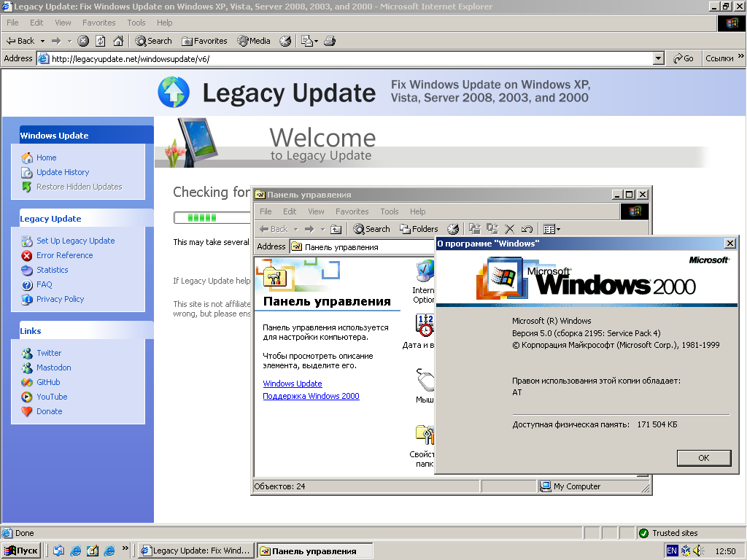Click the Delete (X) icon in Control Panel window
The height and width of the screenshot is (560, 747).
(x=509, y=228)
